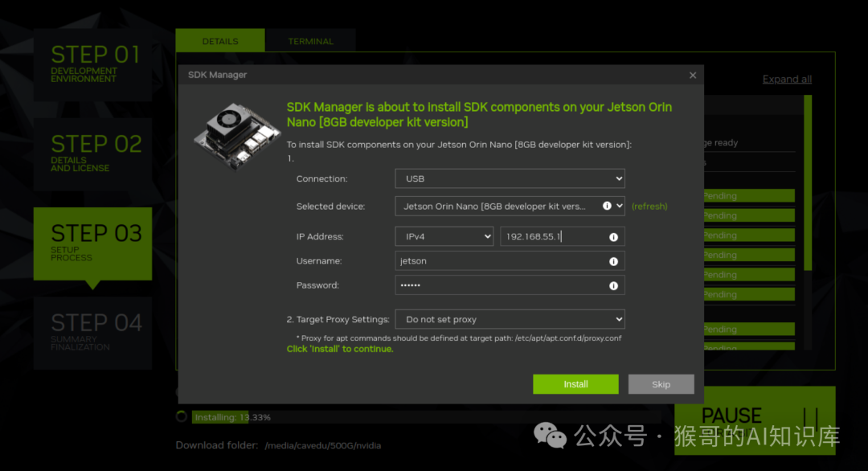The height and width of the screenshot is (471, 868).
Task: Open the Target Proxy Settings dropdown
Action: tap(510, 319)
